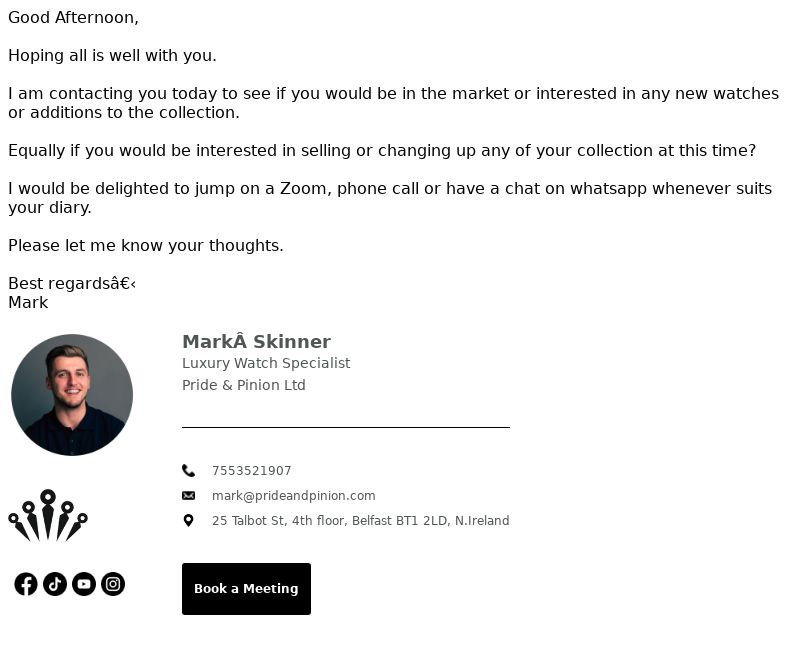
Task: Click the Good Afternoon greeting line
Action: tap(73, 17)
